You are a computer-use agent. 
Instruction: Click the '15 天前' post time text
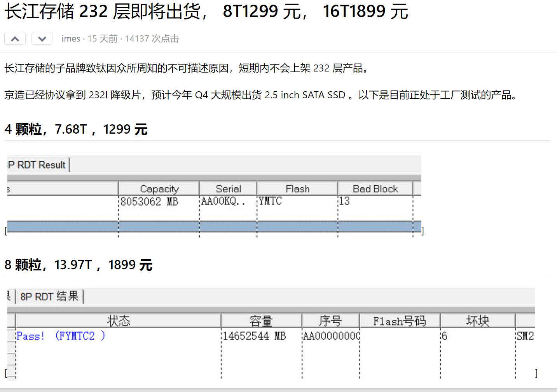(x=103, y=38)
